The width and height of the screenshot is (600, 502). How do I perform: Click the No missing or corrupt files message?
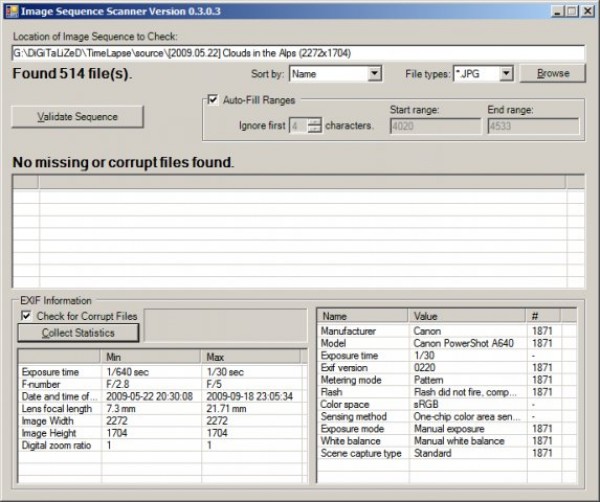coord(123,162)
